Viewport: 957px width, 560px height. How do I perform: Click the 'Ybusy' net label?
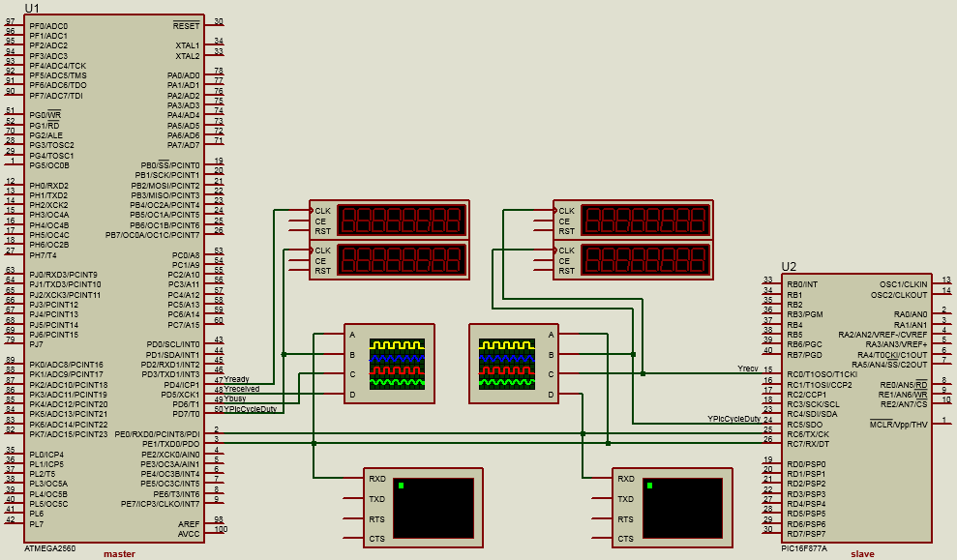point(235,398)
